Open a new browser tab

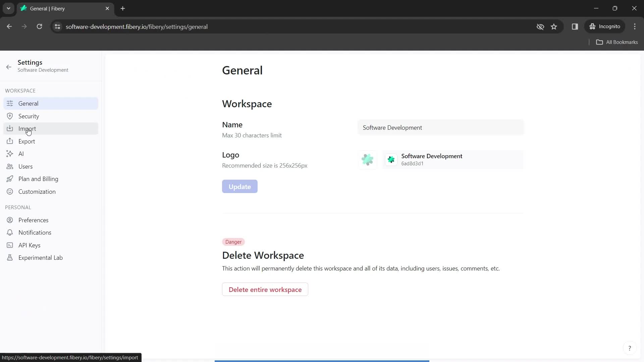pos(123,8)
